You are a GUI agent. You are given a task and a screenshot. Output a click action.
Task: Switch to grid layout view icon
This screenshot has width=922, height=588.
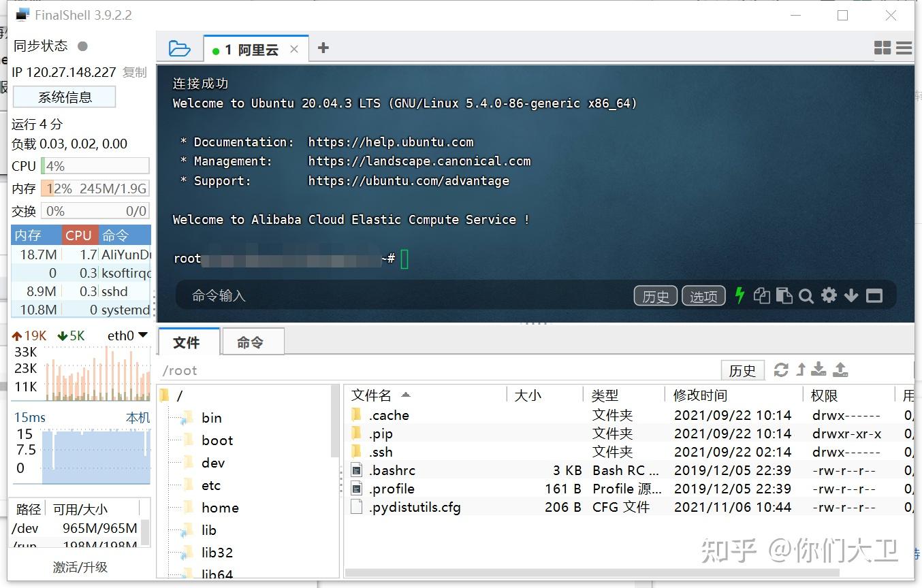(x=883, y=48)
